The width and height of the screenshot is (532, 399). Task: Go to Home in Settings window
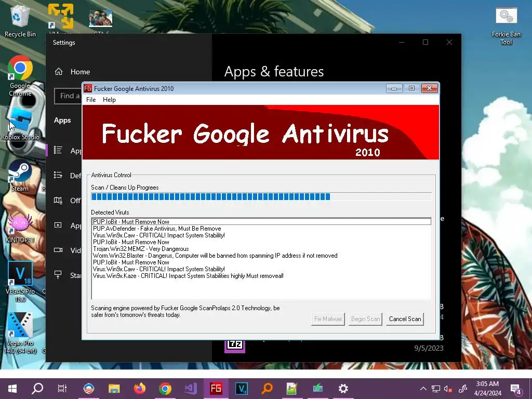[72, 72]
